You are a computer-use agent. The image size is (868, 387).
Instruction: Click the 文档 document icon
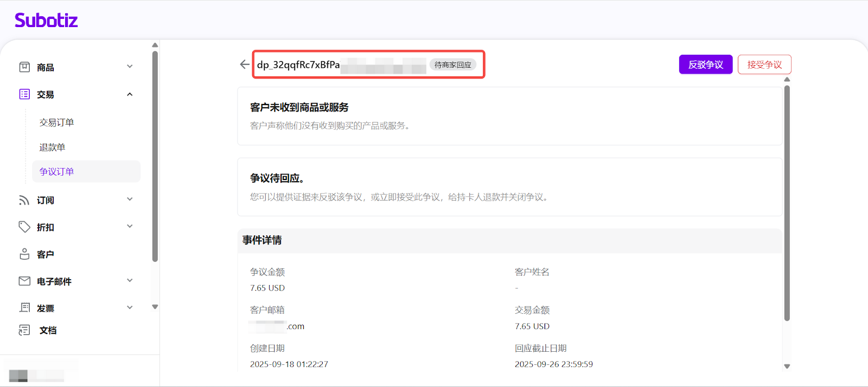[x=24, y=330]
